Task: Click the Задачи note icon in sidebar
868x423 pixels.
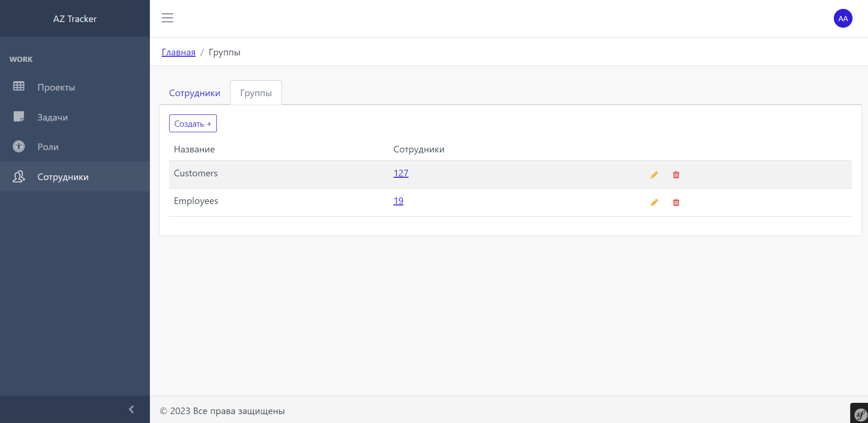Action: pos(19,116)
